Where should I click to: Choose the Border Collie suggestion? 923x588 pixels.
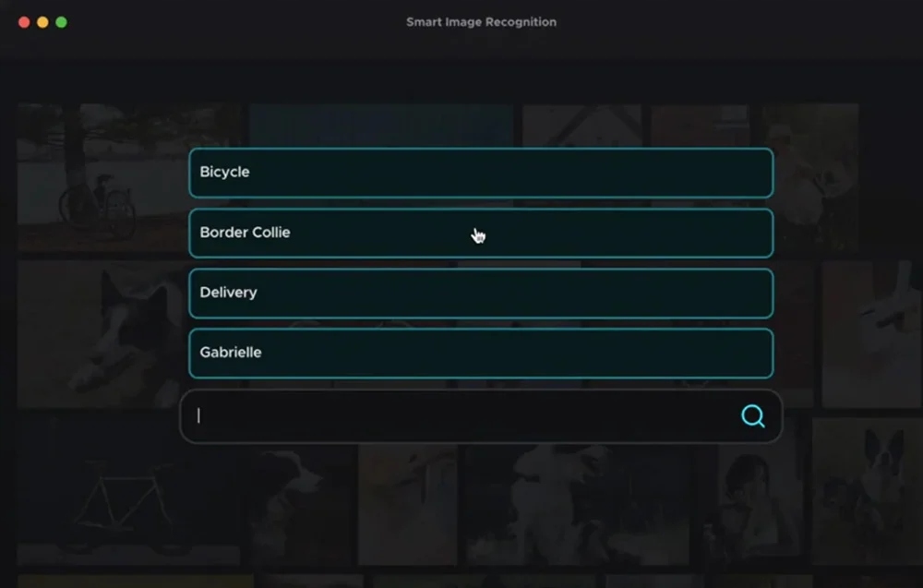[x=481, y=233]
